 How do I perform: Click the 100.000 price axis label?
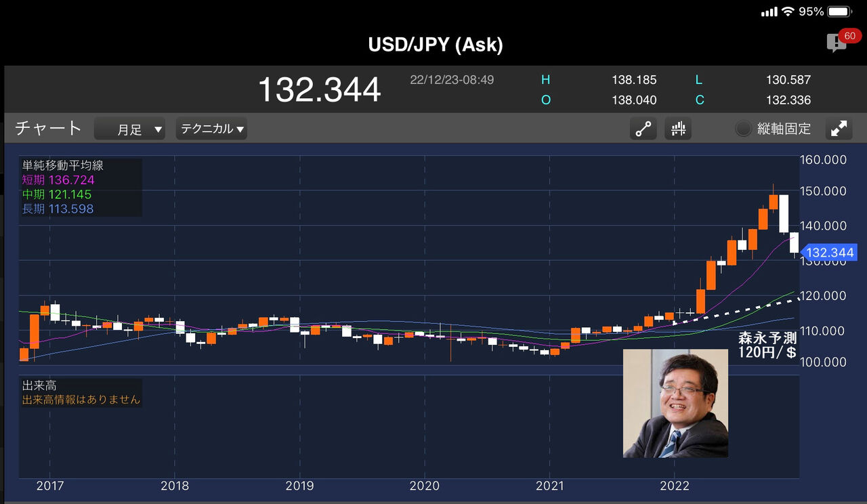click(824, 362)
